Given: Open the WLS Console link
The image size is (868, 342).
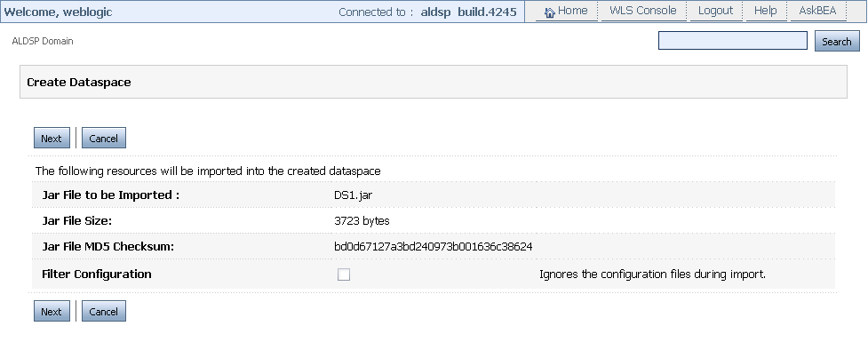Looking at the screenshot, I should (x=642, y=11).
